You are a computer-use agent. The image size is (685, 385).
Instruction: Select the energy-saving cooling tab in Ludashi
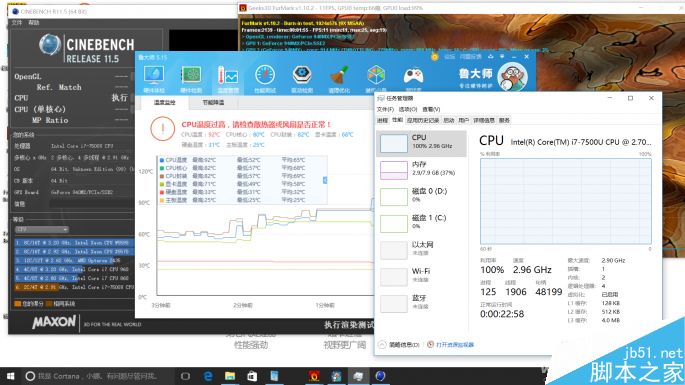click(213, 103)
